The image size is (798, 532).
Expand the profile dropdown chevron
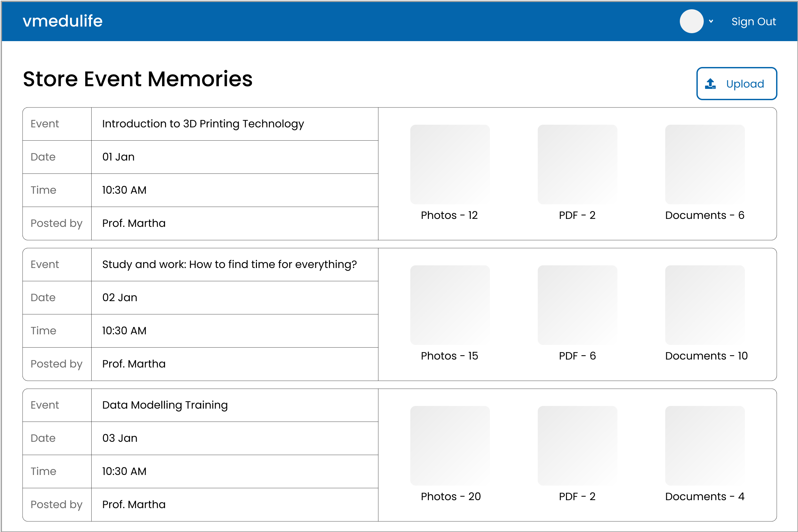click(x=711, y=21)
